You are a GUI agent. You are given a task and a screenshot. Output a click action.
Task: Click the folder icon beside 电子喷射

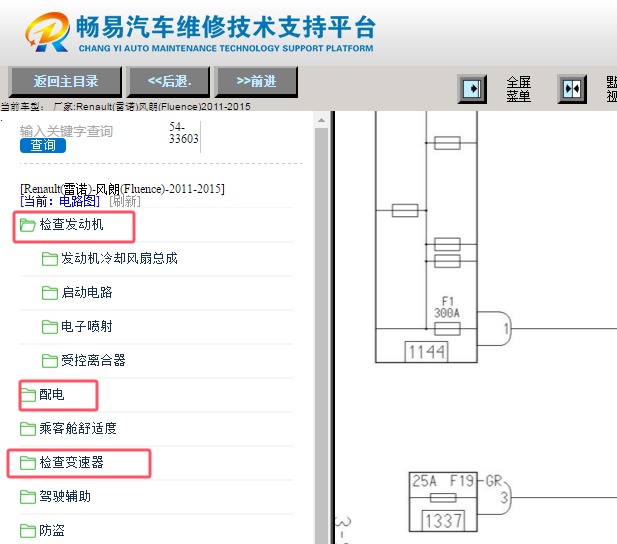pyautogui.click(x=50, y=327)
